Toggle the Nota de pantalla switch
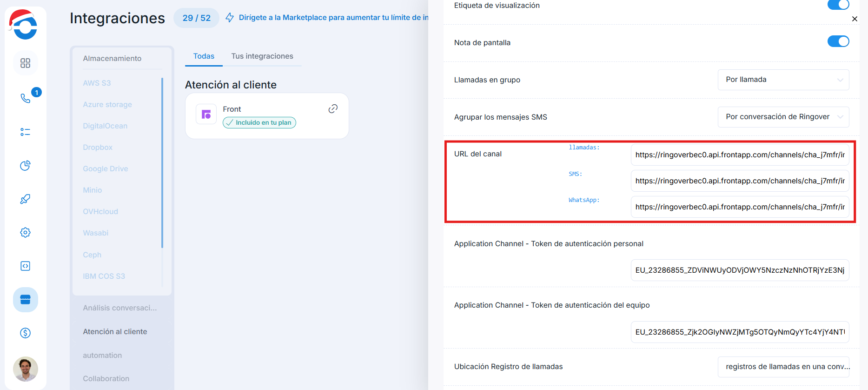The height and width of the screenshot is (390, 868). point(838,41)
